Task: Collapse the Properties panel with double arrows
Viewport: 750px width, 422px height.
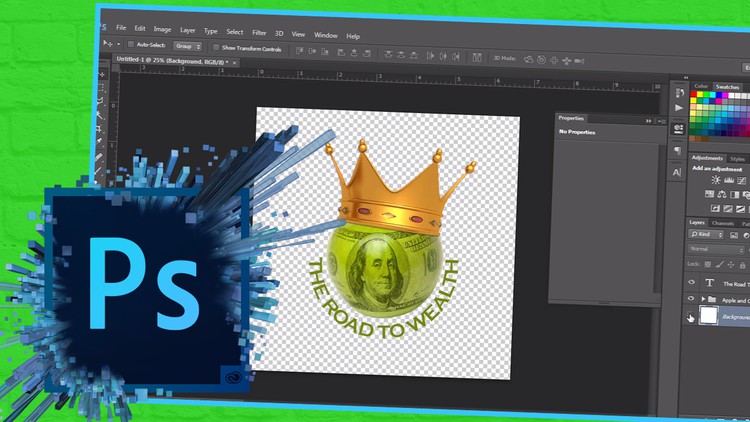Action: 649,121
